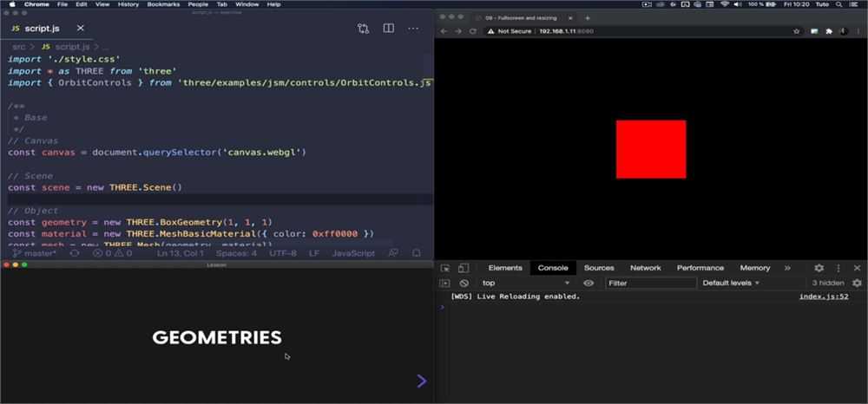Click the synchronize changes status icon
The width and height of the screenshot is (868, 404).
pyautogui.click(x=74, y=253)
